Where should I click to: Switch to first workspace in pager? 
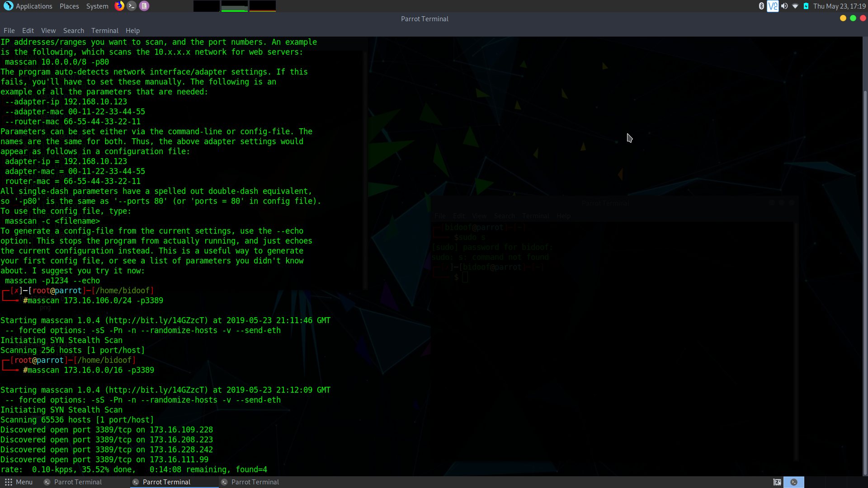(x=794, y=482)
